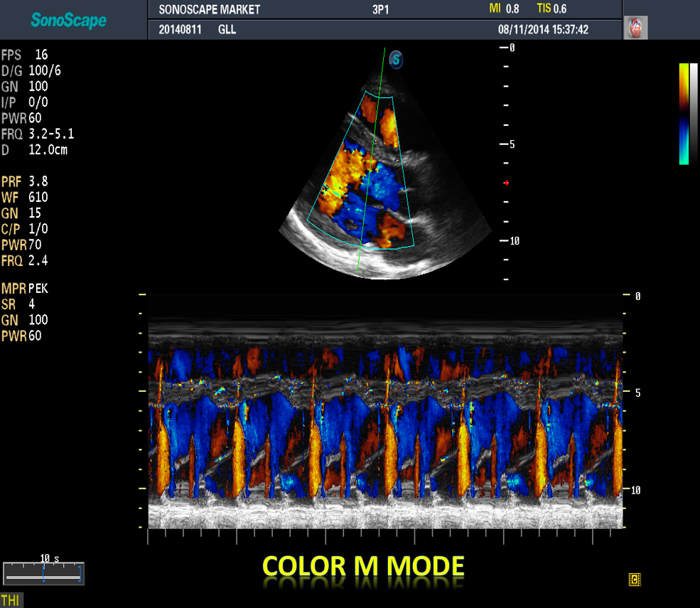Viewport: 700px width, 608px height.
Task: Select the PRF 3.8 parameter
Action: point(26,181)
